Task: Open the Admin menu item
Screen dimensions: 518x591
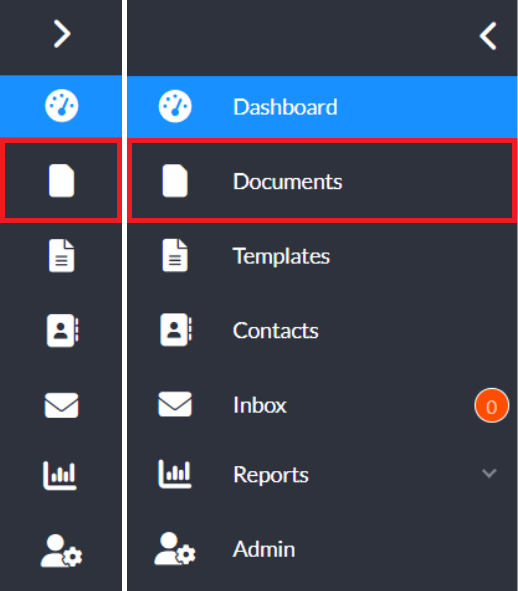Action: pyautogui.click(x=322, y=549)
